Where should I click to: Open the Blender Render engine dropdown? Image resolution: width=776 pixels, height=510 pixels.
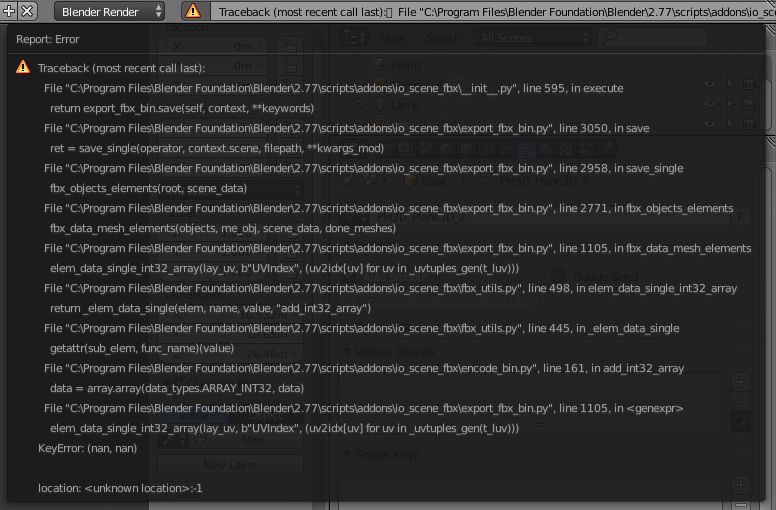109,11
